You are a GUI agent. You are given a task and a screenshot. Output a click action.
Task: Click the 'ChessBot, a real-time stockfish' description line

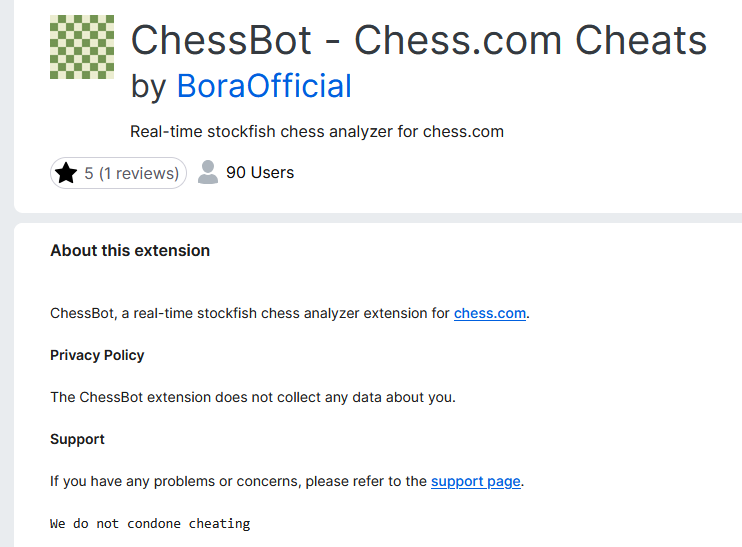click(x=250, y=313)
